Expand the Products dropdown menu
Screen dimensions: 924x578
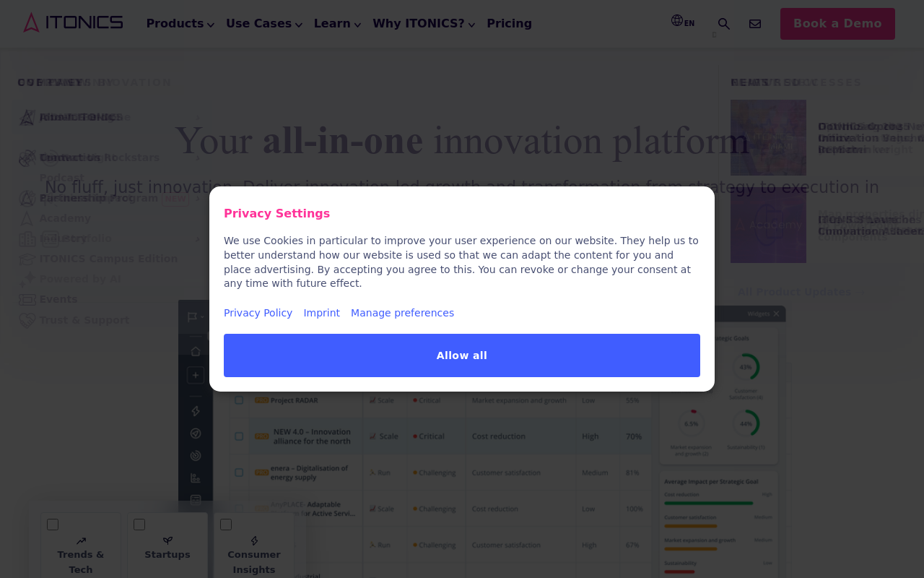[180, 24]
